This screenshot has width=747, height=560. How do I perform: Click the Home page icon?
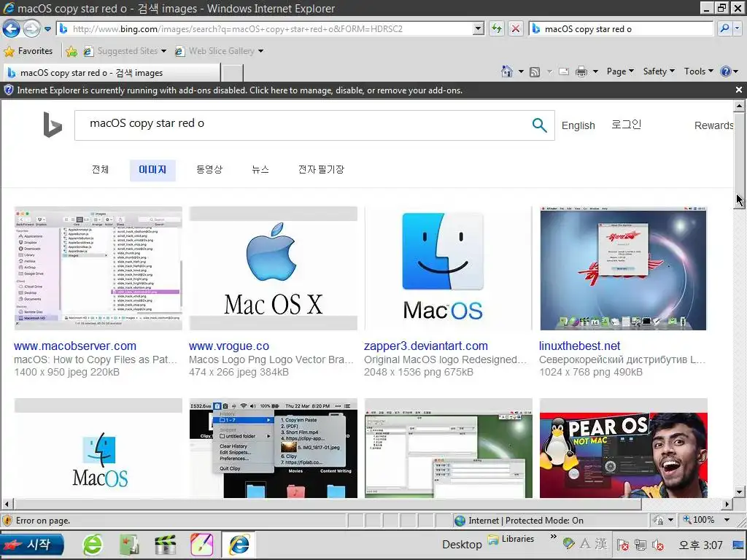[x=507, y=71]
